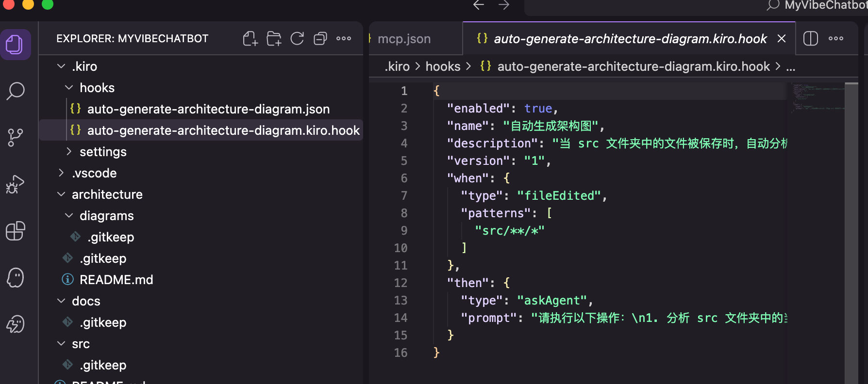868x384 pixels.
Task: Click the New Folder icon in Explorer
Action: click(274, 39)
